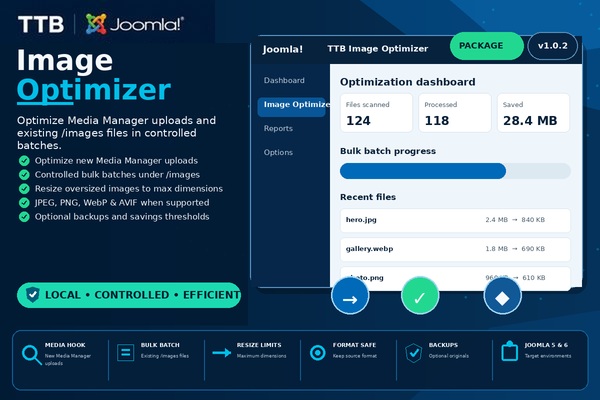Click the green PACKAGE button
Screen dimensions: 600x400
tap(486, 46)
